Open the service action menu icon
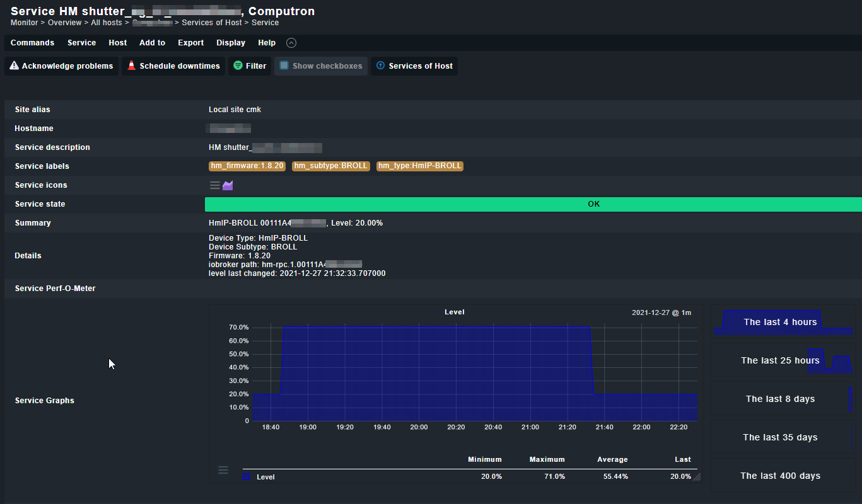The width and height of the screenshot is (862, 504). 215,185
